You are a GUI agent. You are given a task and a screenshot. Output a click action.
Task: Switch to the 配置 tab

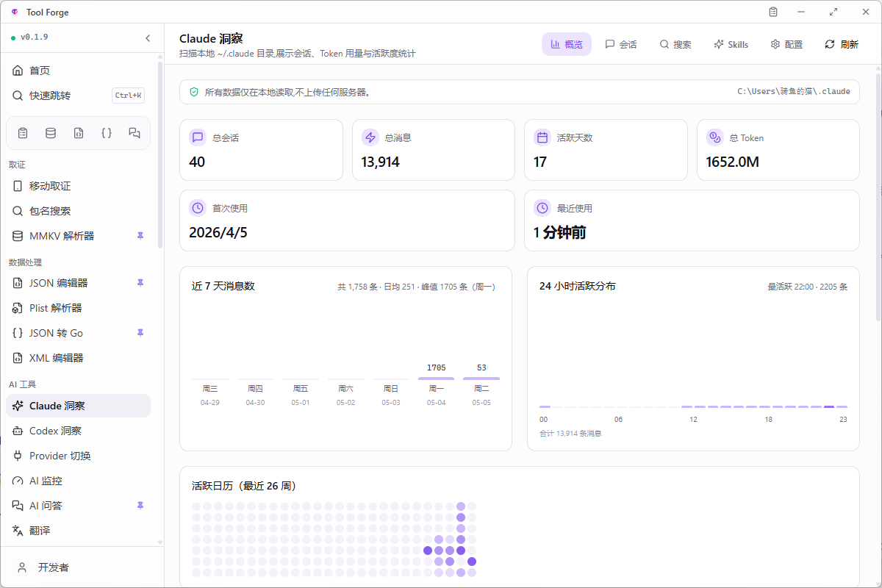click(786, 44)
